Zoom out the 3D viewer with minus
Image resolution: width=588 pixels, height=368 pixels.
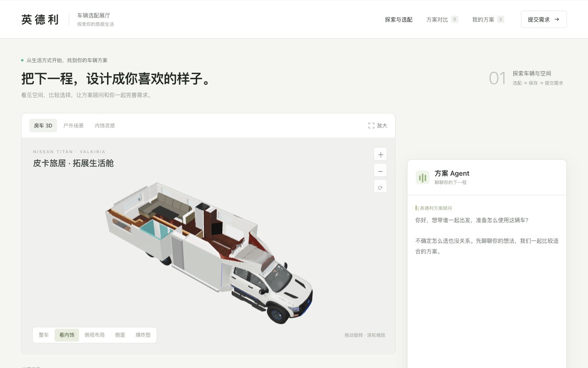(x=380, y=171)
